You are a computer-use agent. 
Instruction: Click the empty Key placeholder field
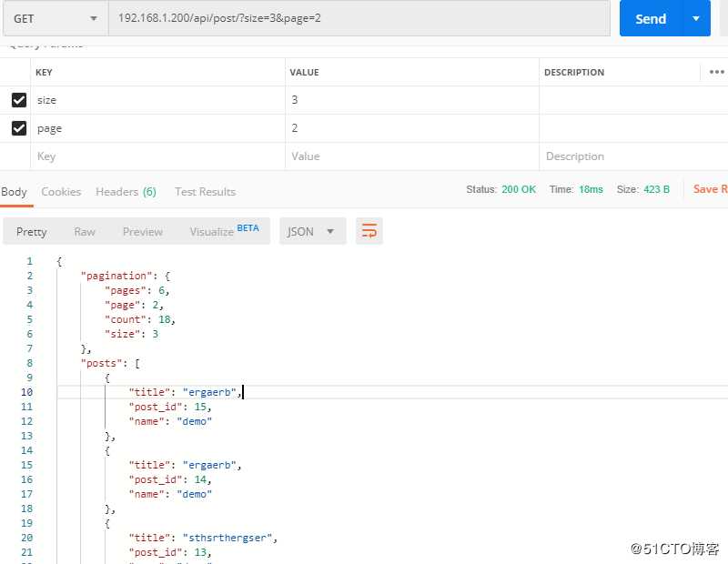coord(157,156)
